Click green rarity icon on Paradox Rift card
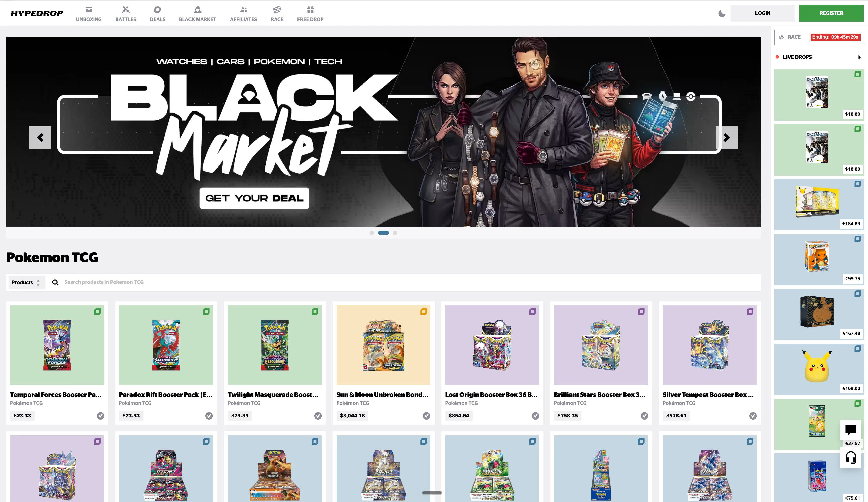Image resolution: width=868 pixels, height=502 pixels. click(x=206, y=312)
